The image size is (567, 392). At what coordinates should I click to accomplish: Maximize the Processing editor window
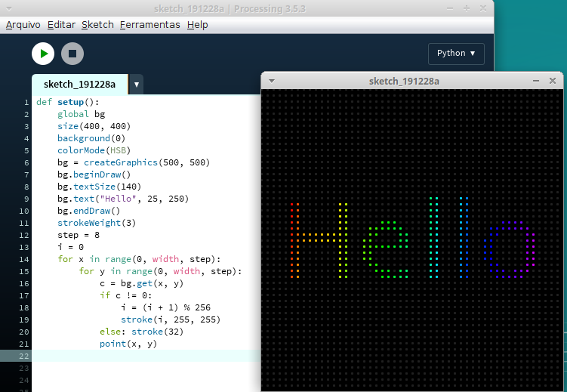[465, 8]
